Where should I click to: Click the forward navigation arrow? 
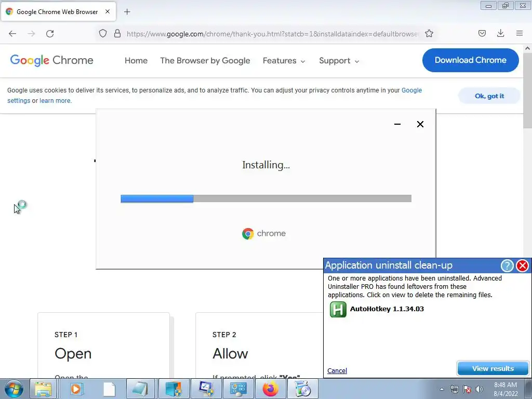pos(31,34)
